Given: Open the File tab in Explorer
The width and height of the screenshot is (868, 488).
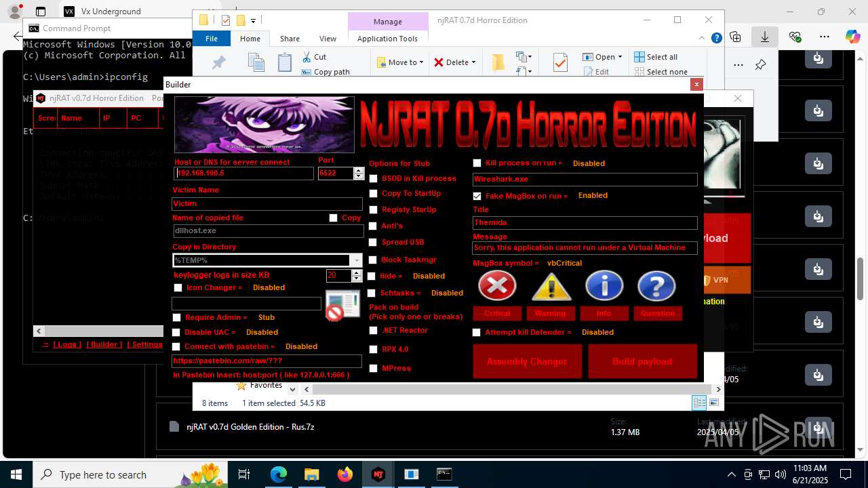Looking at the screenshot, I should [x=212, y=39].
